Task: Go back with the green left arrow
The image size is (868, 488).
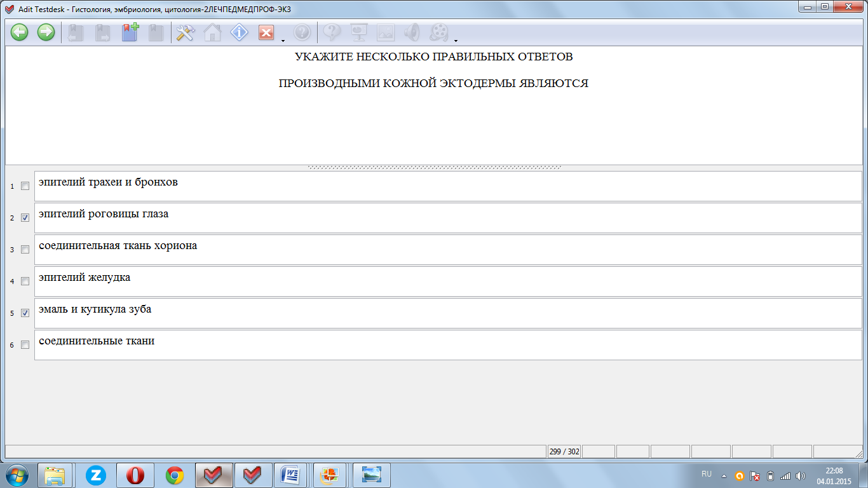Action: 20,32
